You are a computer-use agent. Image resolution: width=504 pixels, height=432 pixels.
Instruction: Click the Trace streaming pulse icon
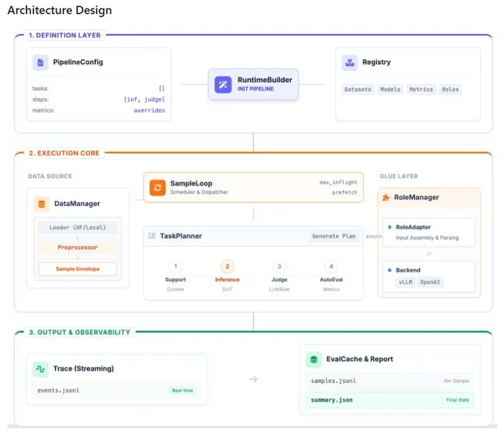click(x=40, y=369)
